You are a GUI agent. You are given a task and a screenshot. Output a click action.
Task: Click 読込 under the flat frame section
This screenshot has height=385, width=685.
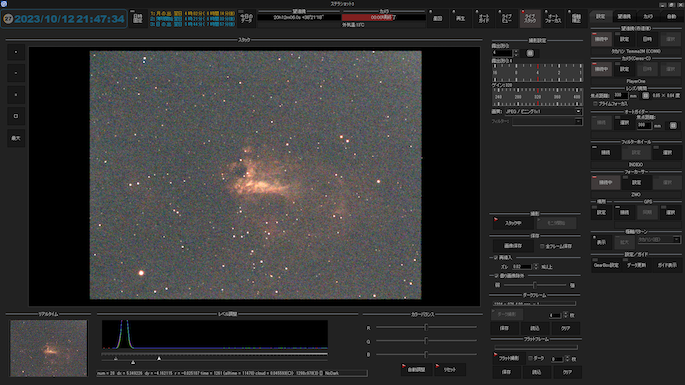pos(536,372)
